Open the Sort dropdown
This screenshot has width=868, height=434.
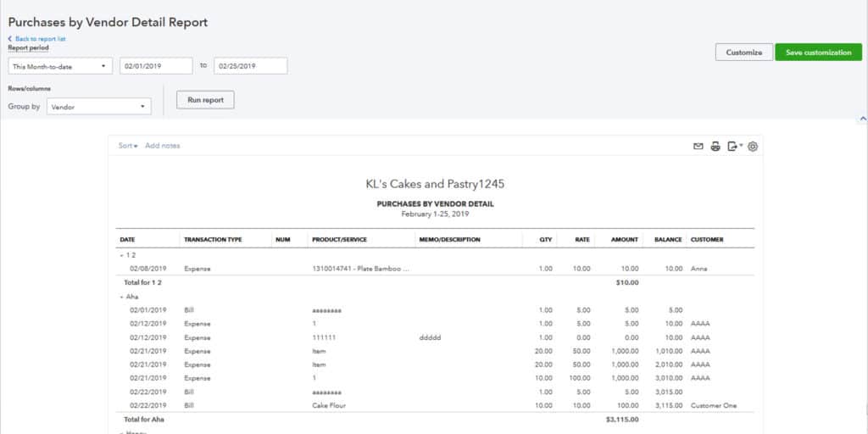[x=128, y=146]
